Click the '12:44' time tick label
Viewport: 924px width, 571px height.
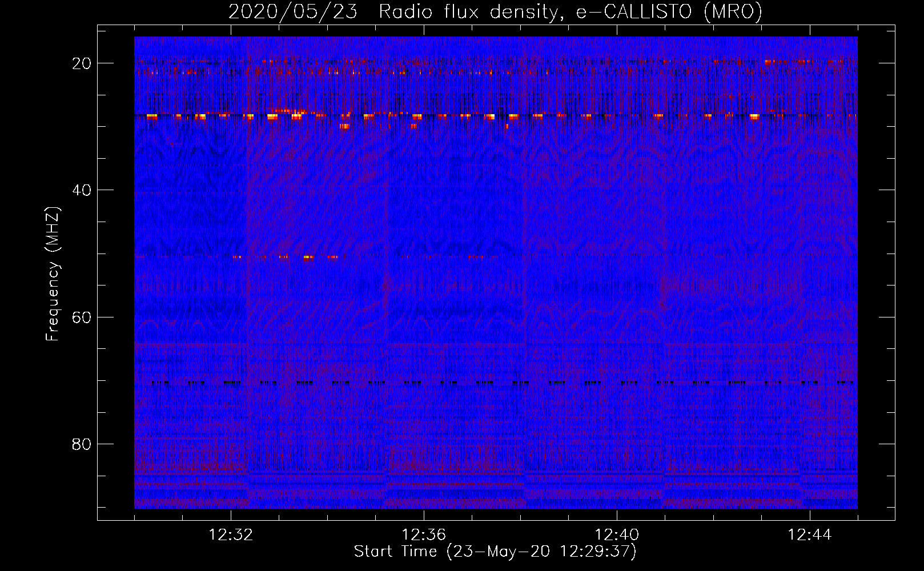[x=810, y=535]
